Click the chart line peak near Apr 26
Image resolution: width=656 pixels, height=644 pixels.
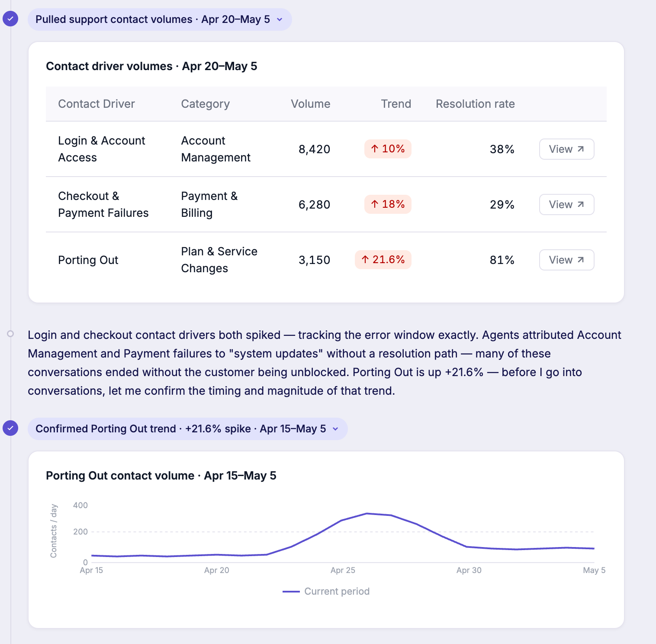point(367,514)
